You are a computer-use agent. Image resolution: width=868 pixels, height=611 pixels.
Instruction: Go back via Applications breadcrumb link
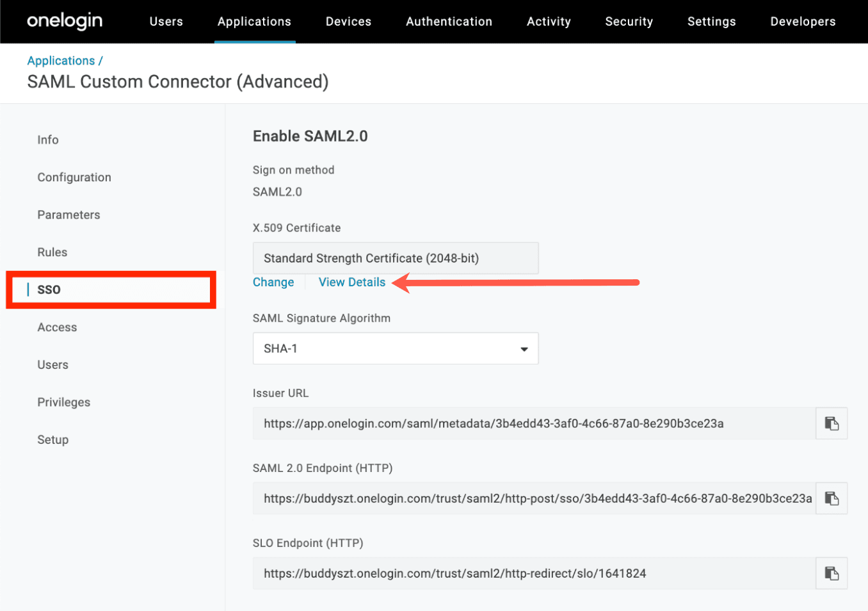(x=61, y=61)
